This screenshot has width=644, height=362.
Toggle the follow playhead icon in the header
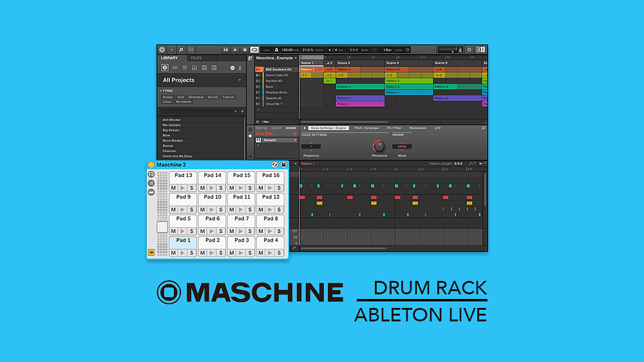point(374,50)
